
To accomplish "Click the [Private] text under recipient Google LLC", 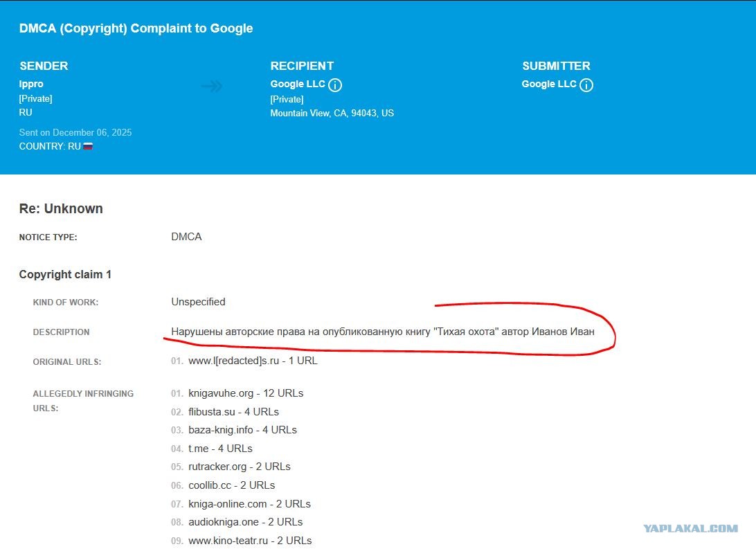I will pos(287,99).
